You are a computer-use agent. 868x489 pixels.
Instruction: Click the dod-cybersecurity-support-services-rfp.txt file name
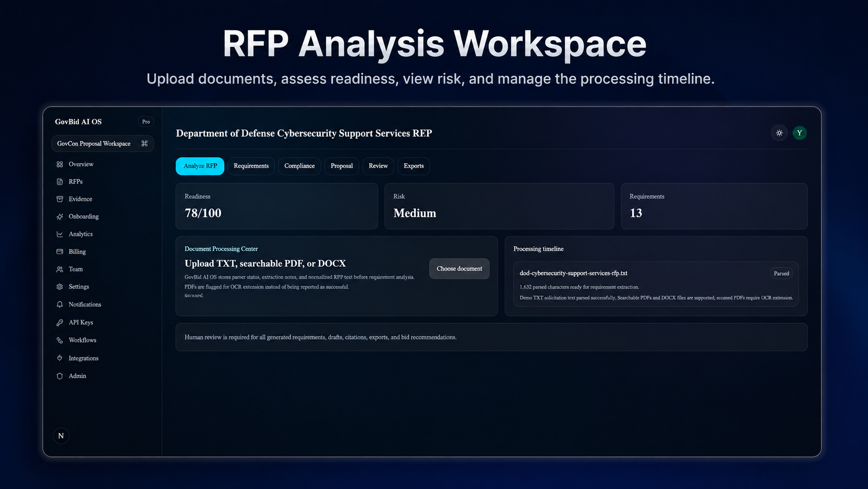[x=574, y=273]
